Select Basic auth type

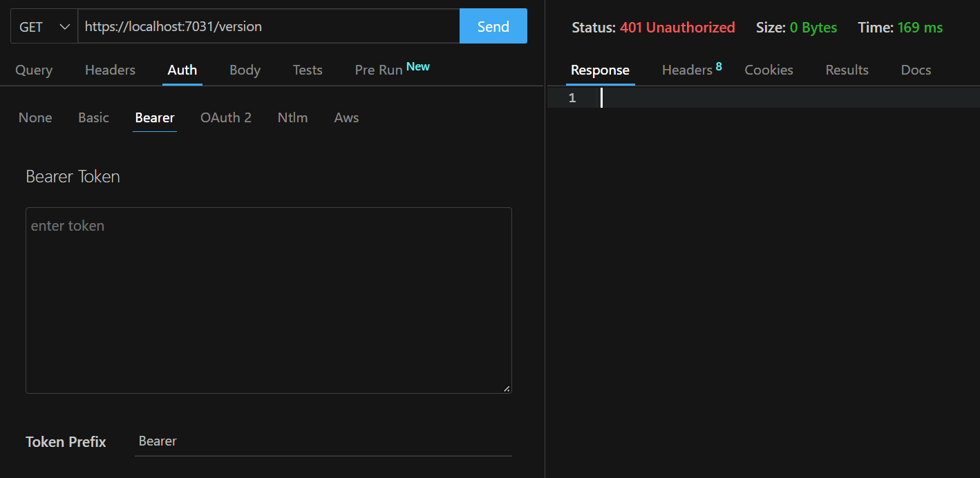pos(93,117)
